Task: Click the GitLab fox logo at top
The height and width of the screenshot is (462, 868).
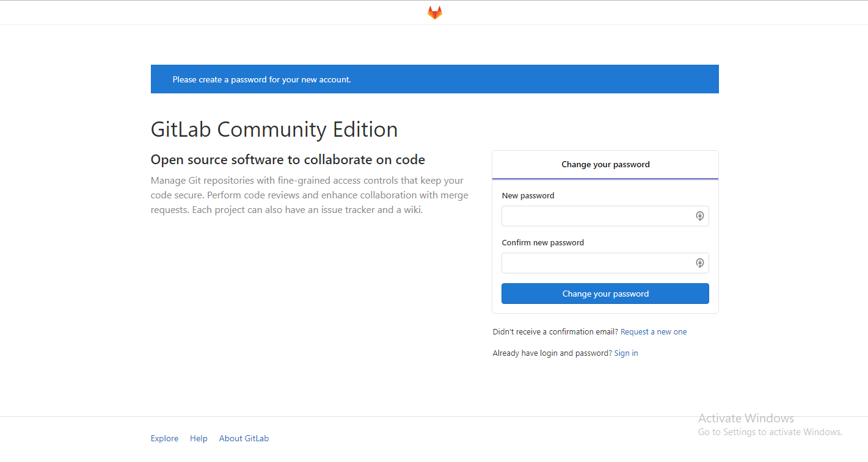Action: click(434, 12)
